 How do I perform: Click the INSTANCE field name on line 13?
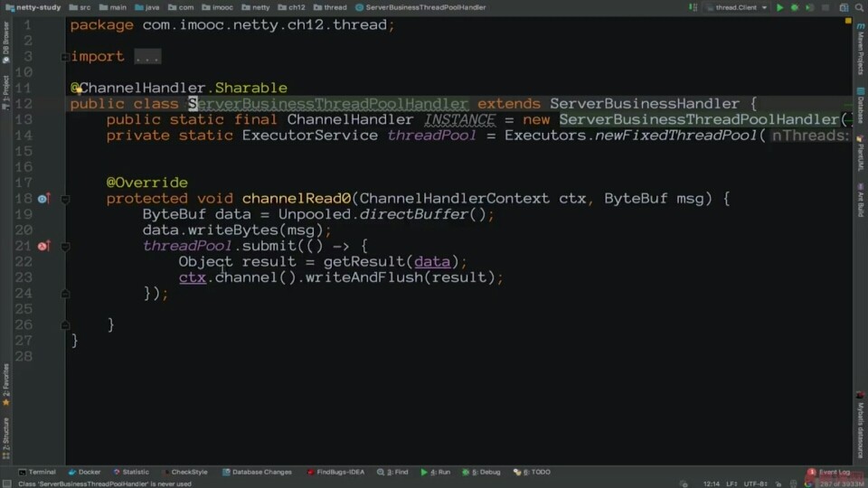(x=459, y=119)
